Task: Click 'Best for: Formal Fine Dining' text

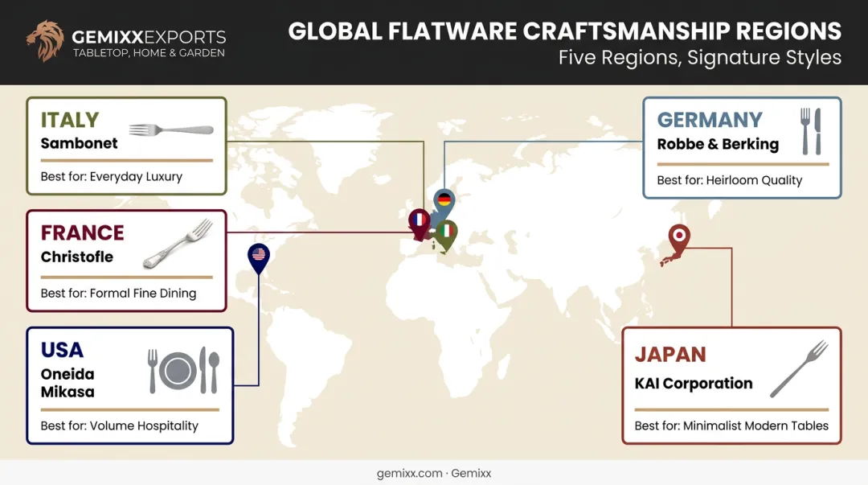Action: [x=118, y=294]
